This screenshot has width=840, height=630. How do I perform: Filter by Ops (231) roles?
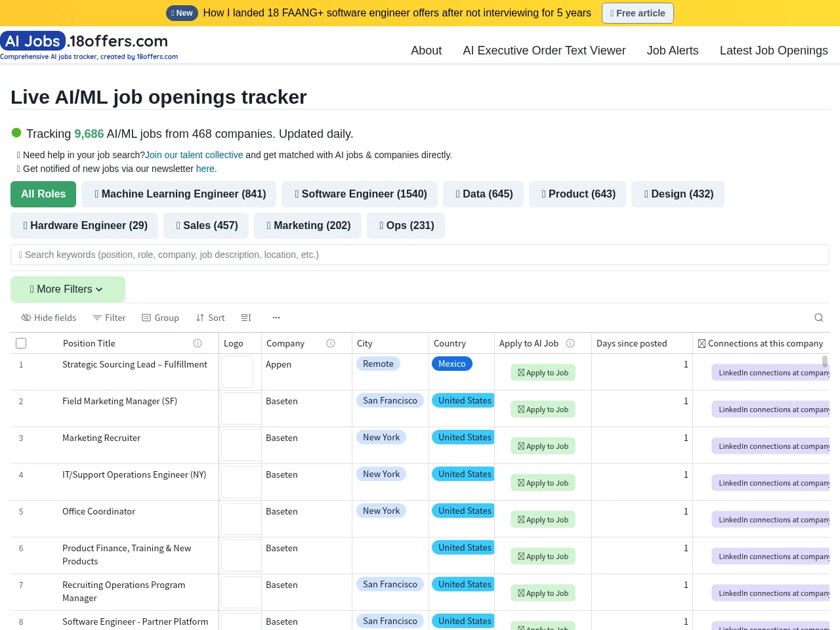point(406,226)
